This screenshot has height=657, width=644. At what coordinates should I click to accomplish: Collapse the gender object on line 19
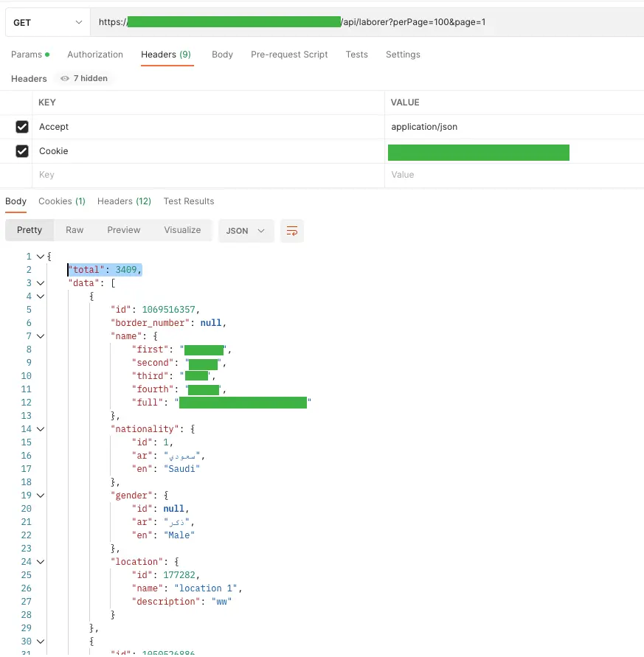pos(40,495)
